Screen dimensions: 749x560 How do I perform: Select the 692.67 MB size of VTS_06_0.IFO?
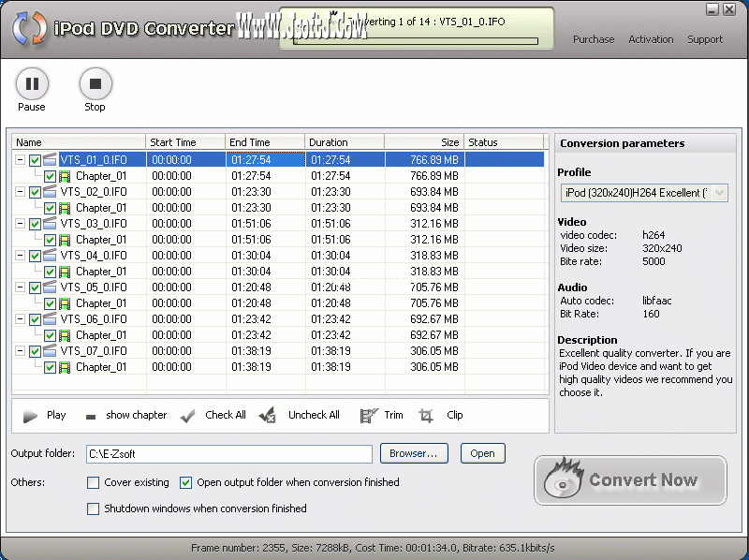click(434, 319)
